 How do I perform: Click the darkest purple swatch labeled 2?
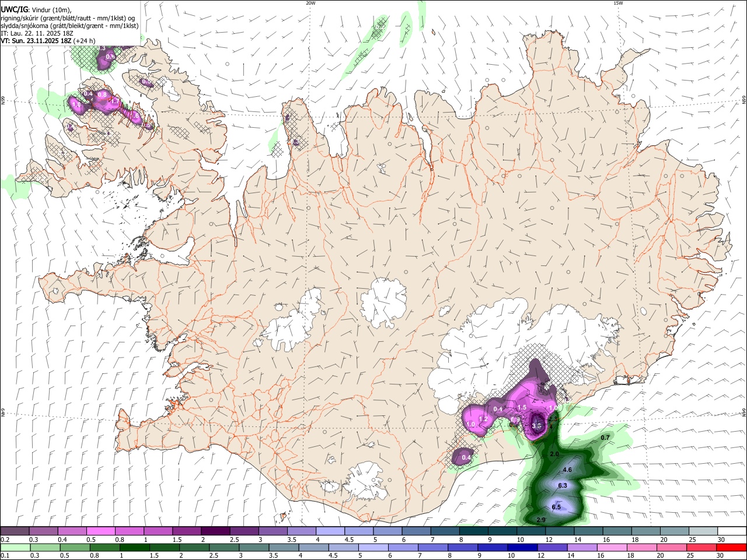215,531
